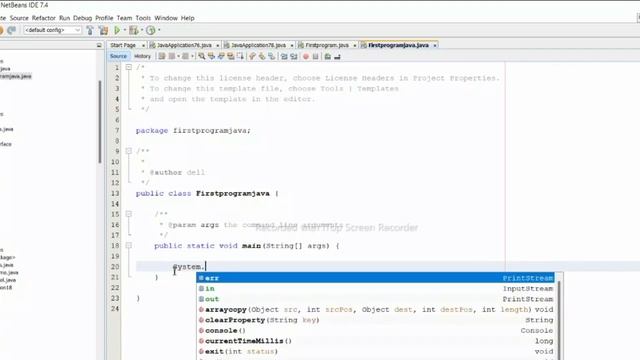This screenshot has height=360, width=640.
Task: Click the Forward navigation icon in editor toolbar
Action: coord(185,56)
